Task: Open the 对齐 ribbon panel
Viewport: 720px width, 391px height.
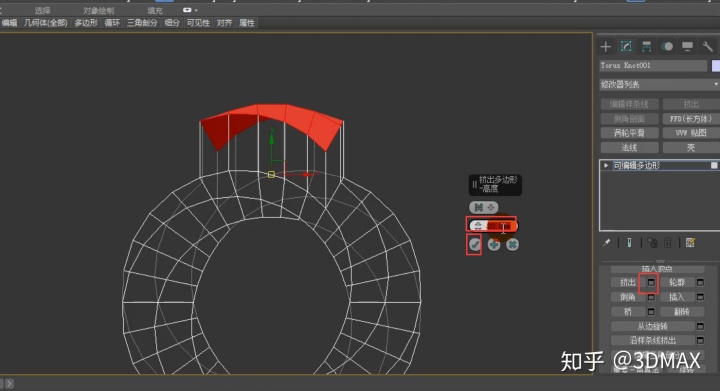Action: [x=225, y=22]
